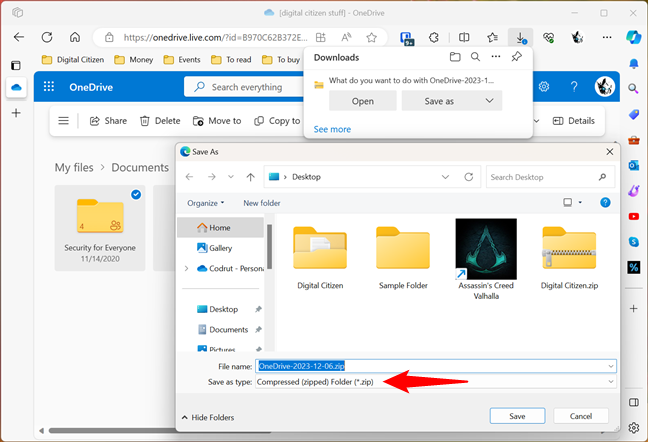The height and width of the screenshot is (442, 648).
Task: Select Home in navigation pane
Action: [220, 228]
